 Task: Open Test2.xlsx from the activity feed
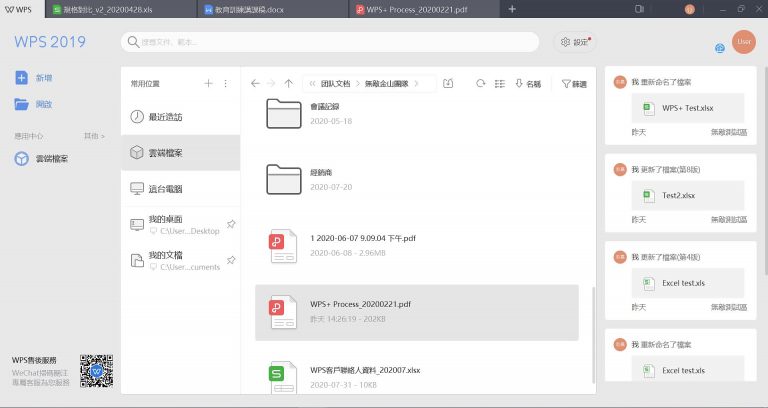[688, 195]
